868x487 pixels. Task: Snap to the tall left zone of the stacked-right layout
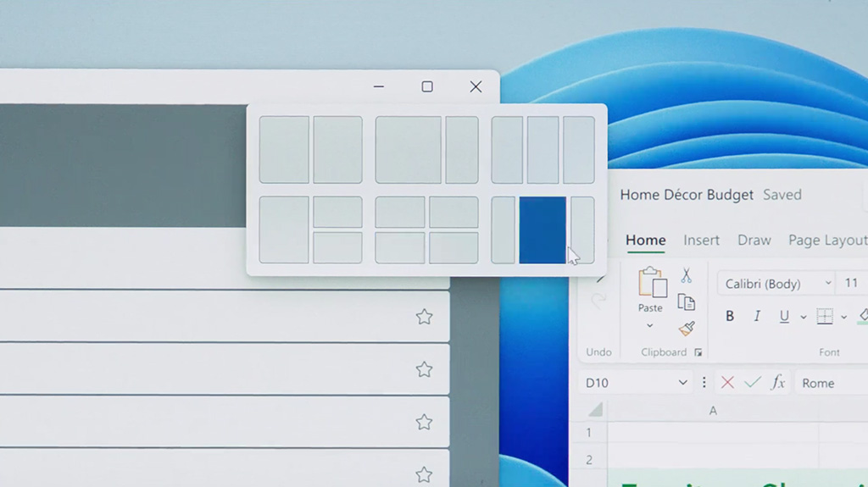[x=284, y=230]
